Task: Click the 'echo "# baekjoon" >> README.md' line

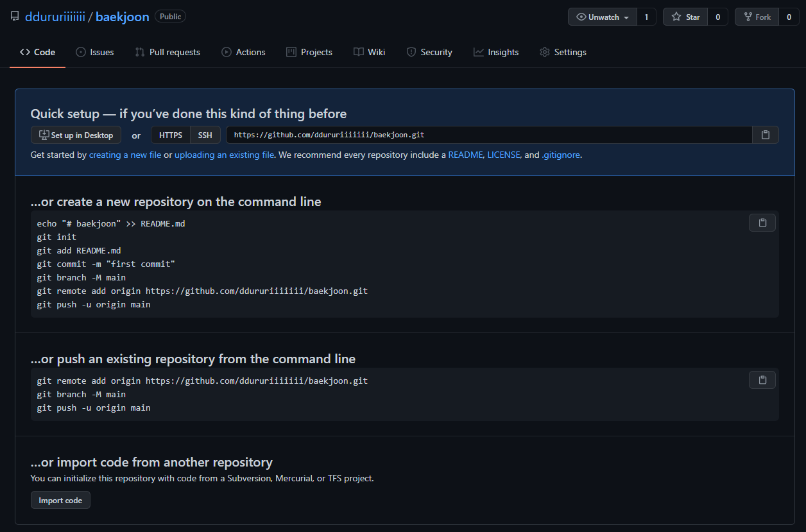Action: point(111,223)
